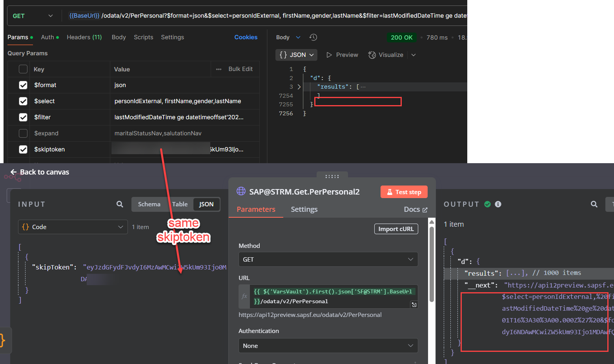Click the Visualize sparkle icon in response toolbar
614x364 pixels.
(372, 55)
